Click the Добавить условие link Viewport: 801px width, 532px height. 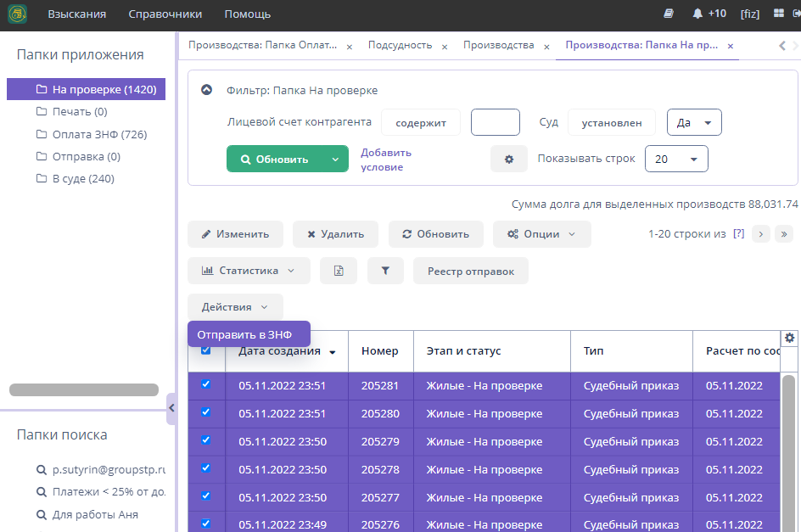tap(386, 160)
